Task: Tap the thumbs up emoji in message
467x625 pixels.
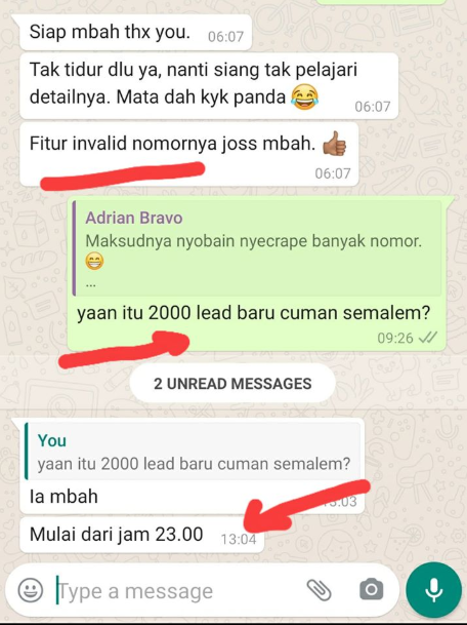Action: click(334, 144)
